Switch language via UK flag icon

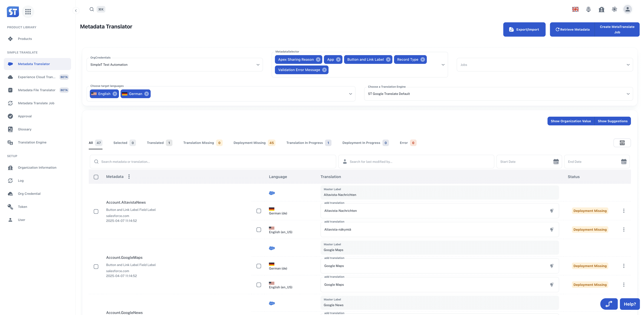(575, 9)
